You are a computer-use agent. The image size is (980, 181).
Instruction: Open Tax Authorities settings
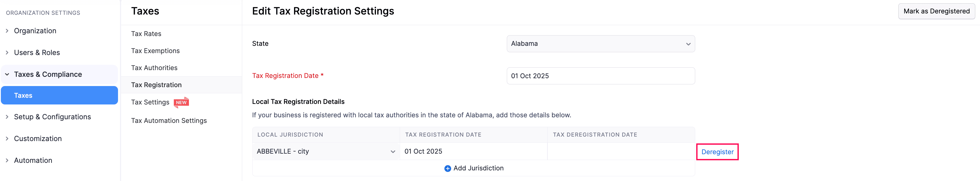(154, 68)
